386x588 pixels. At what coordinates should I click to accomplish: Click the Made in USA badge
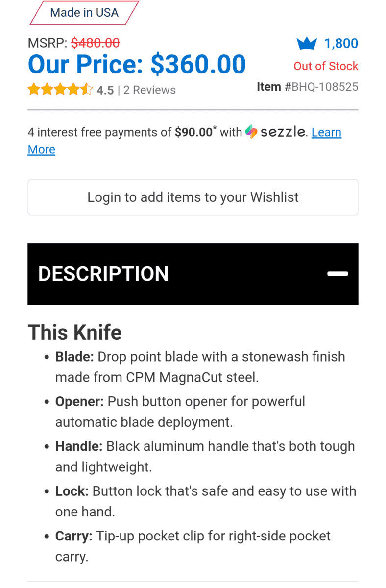pos(84,13)
